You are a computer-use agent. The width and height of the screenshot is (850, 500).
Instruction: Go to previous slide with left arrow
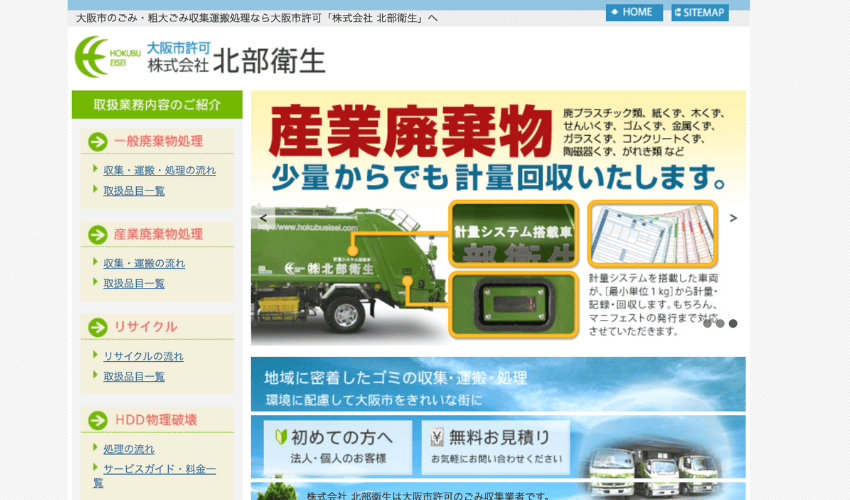coord(263,218)
